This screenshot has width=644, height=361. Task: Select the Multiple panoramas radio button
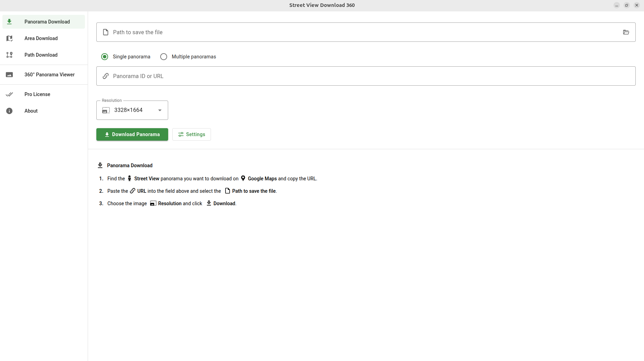pos(164,57)
